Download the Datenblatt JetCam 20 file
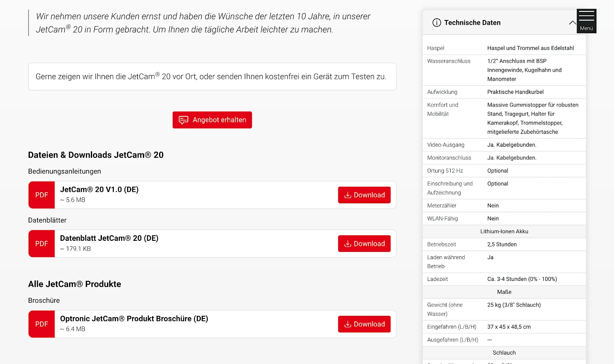The width and height of the screenshot is (614, 364). pos(364,244)
